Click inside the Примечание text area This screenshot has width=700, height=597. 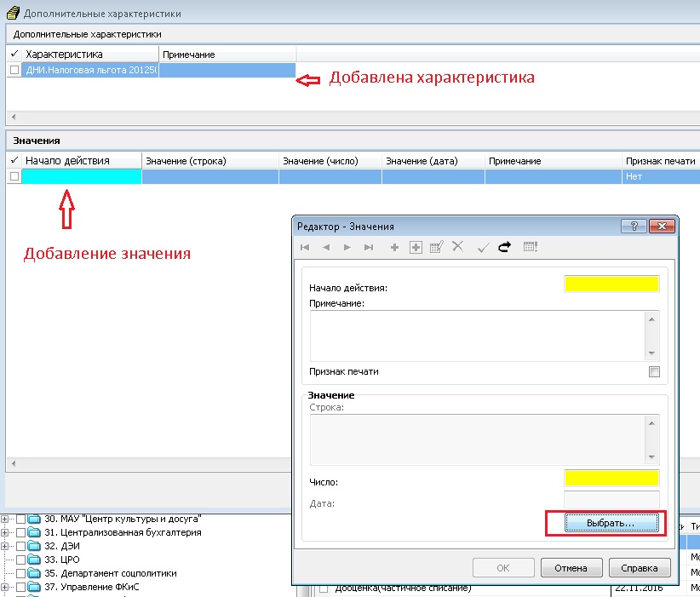(477, 336)
